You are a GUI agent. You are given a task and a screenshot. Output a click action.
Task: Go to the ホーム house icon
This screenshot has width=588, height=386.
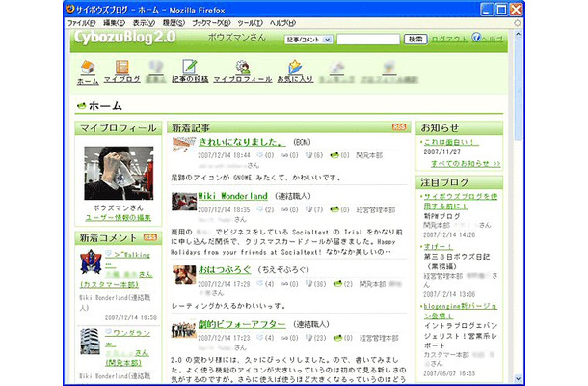88,68
